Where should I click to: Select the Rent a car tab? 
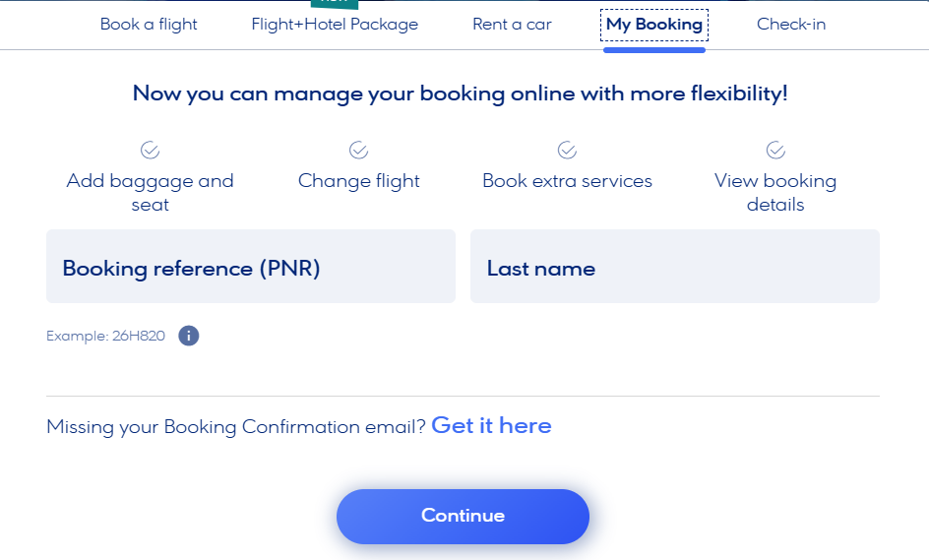(x=512, y=25)
